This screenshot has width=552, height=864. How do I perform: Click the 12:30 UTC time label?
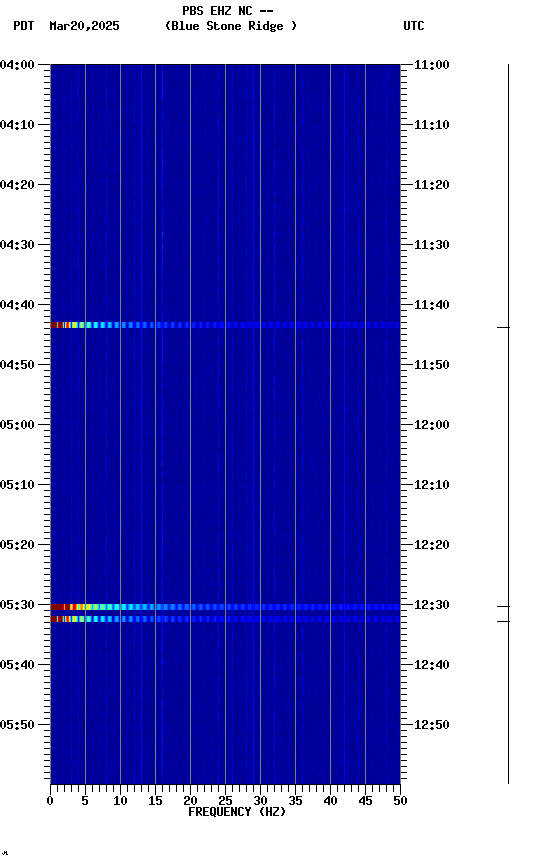coord(432,605)
